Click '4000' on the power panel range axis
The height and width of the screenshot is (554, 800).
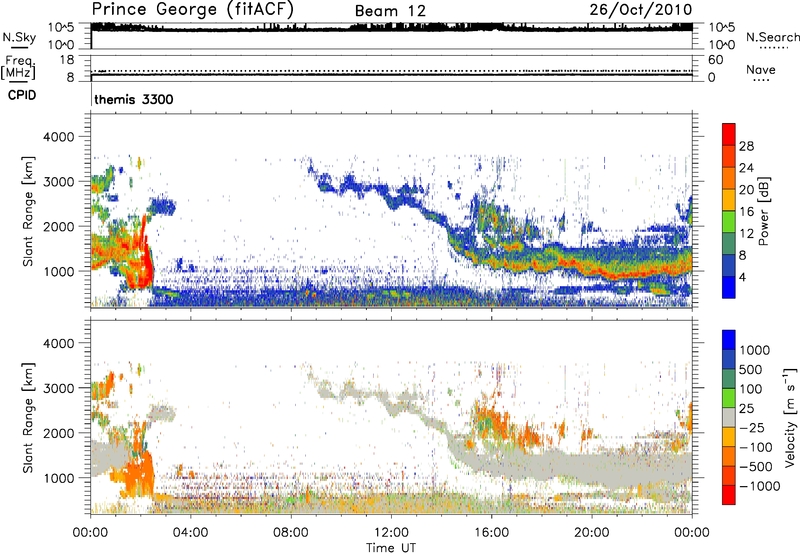pyautogui.click(x=58, y=137)
